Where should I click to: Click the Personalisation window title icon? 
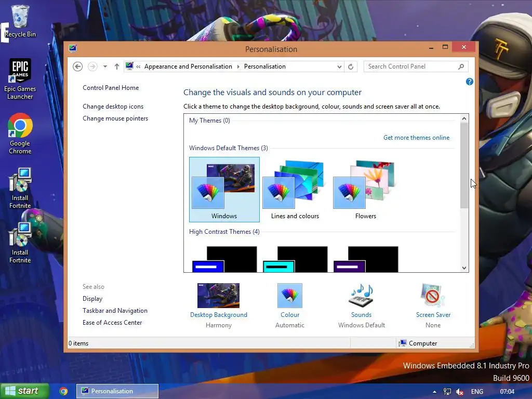(73, 48)
